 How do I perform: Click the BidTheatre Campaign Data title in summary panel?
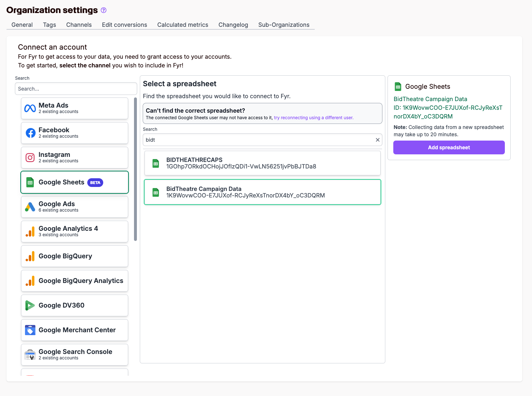430,99
